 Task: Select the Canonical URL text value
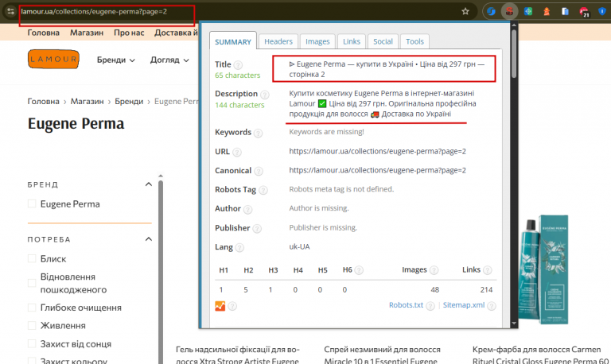click(x=377, y=170)
